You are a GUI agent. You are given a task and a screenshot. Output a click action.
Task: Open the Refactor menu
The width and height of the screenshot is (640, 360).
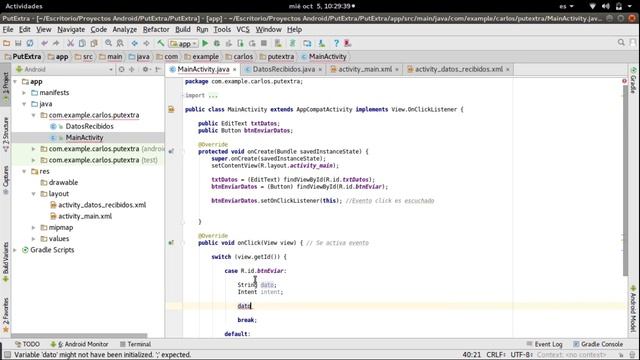(156, 29)
